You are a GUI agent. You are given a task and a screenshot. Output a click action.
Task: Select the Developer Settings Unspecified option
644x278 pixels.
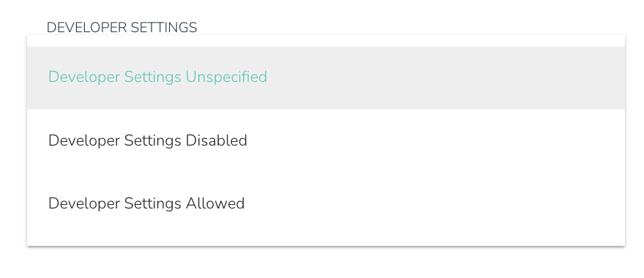click(326, 78)
